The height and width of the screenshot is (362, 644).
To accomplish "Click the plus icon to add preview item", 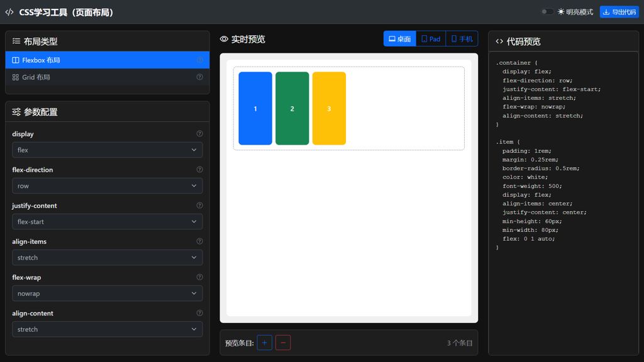I will (x=265, y=343).
